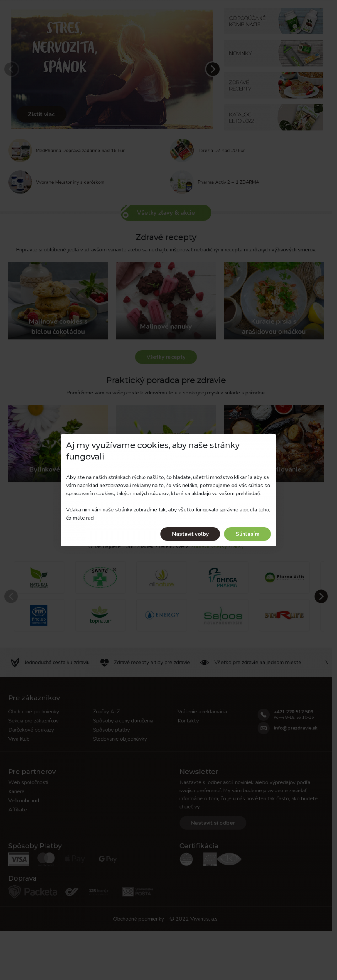This screenshot has height=980, width=337.
Task: Click the phone icon in footer
Action: pos(264,714)
